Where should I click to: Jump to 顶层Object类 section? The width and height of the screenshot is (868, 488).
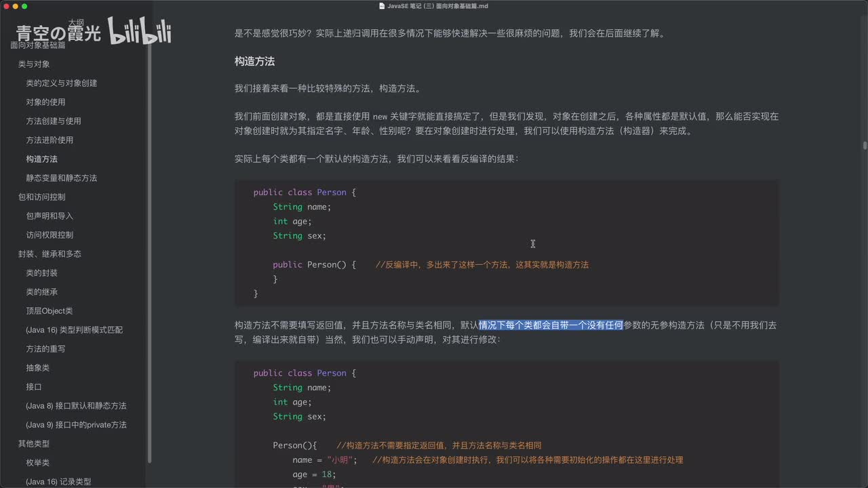point(50,311)
